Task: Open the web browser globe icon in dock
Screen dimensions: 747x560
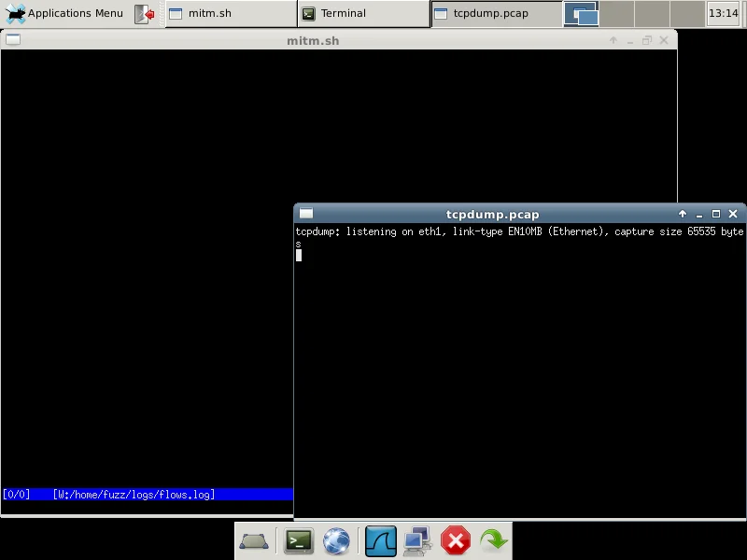Action: [337, 540]
